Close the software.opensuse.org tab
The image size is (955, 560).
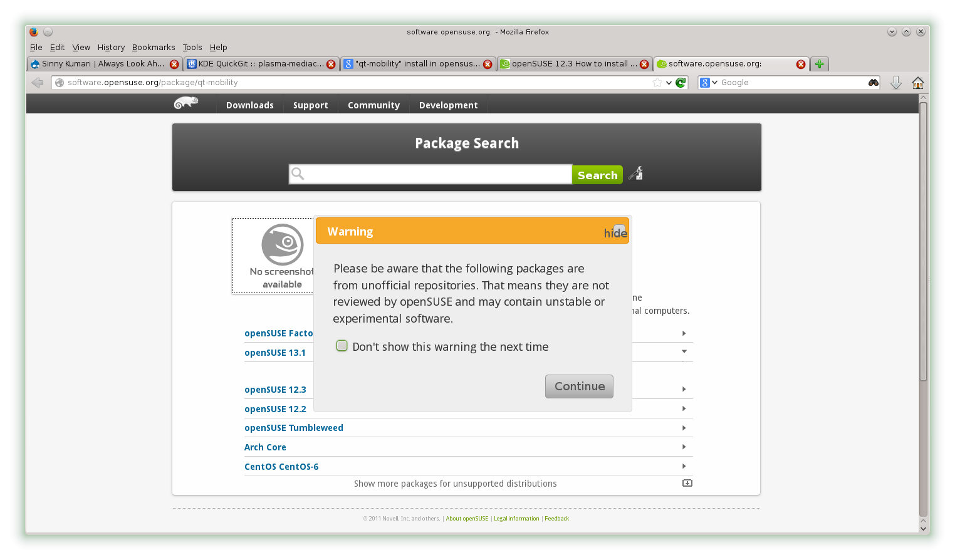801,64
